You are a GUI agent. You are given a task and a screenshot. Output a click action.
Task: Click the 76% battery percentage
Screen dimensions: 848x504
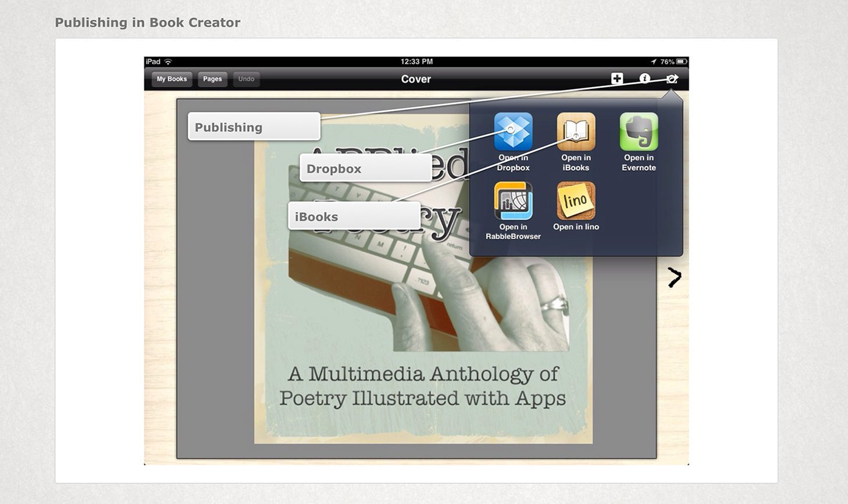point(667,62)
